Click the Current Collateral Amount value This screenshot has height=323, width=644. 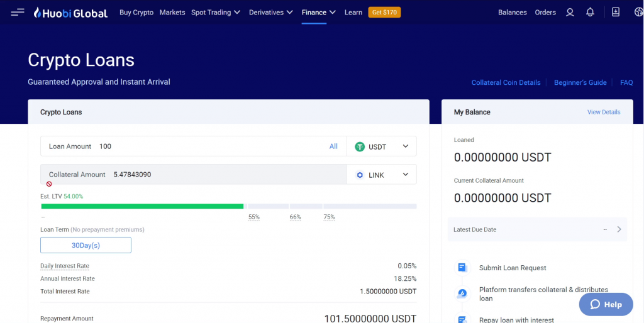point(502,198)
